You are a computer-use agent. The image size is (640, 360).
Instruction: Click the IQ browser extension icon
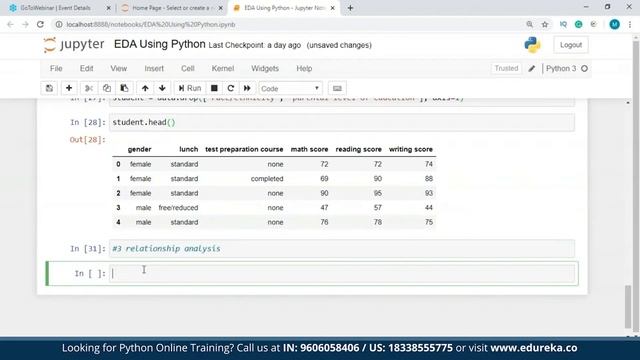tap(563, 24)
